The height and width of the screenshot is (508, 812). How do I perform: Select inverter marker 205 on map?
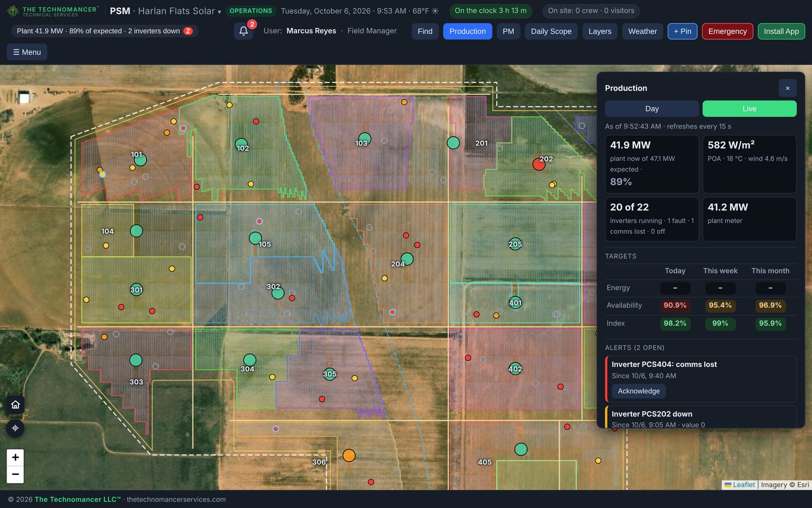[x=515, y=244]
